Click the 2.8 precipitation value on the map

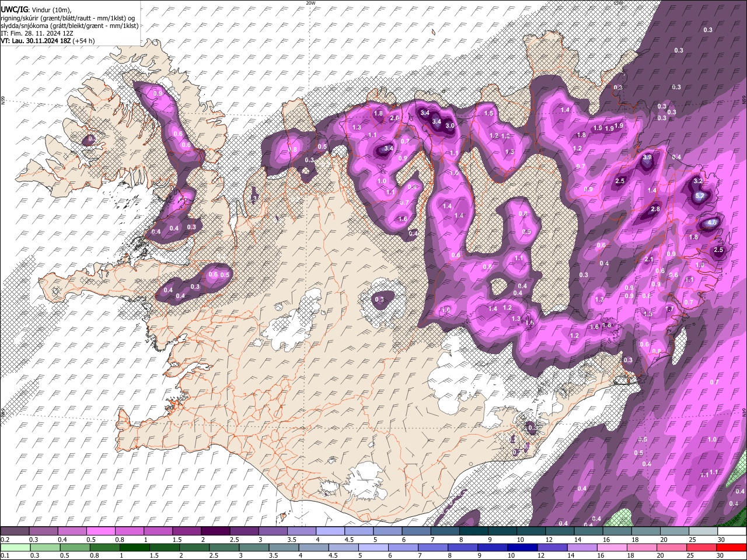[x=655, y=209]
